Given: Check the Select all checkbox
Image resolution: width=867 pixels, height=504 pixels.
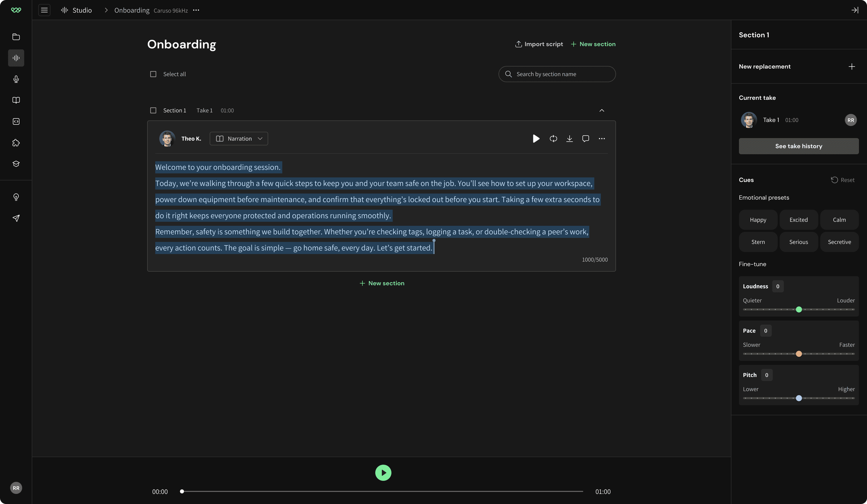Looking at the screenshot, I should pyautogui.click(x=153, y=74).
